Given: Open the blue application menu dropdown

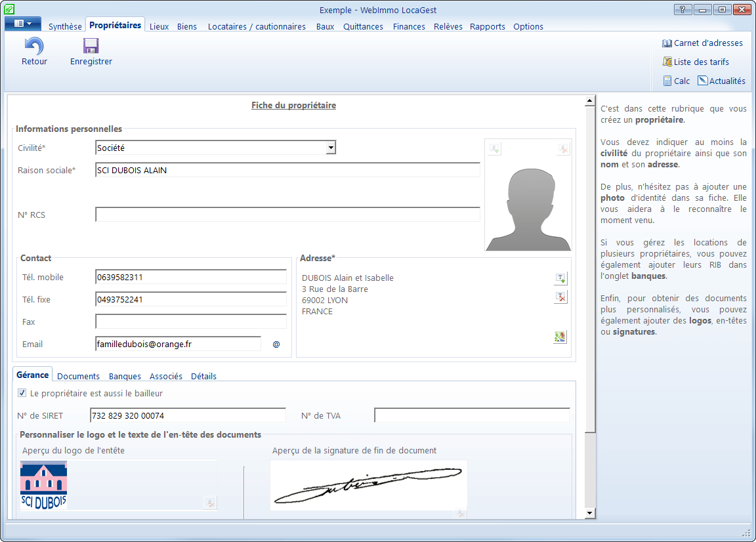Looking at the screenshot, I should pyautogui.click(x=23, y=24).
